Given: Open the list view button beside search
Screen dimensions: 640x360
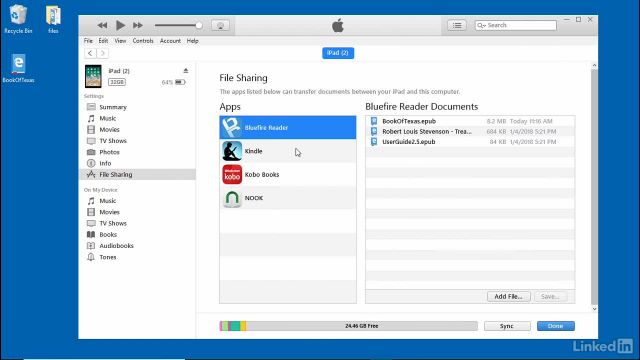Looking at the screenshot, I should pos(457,25).
